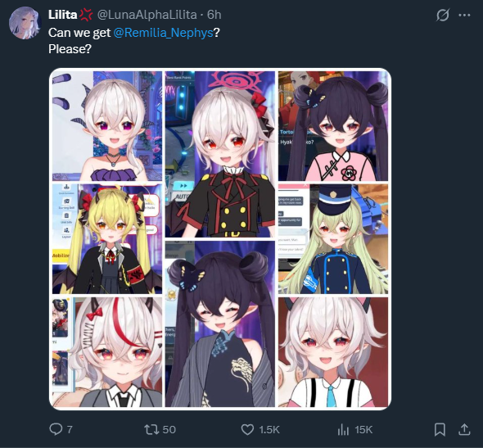Image resolution: width=483 pixels, height=448 pixels.
Task: Open the purple-dress white-haired character image
Action: [107, 126]
